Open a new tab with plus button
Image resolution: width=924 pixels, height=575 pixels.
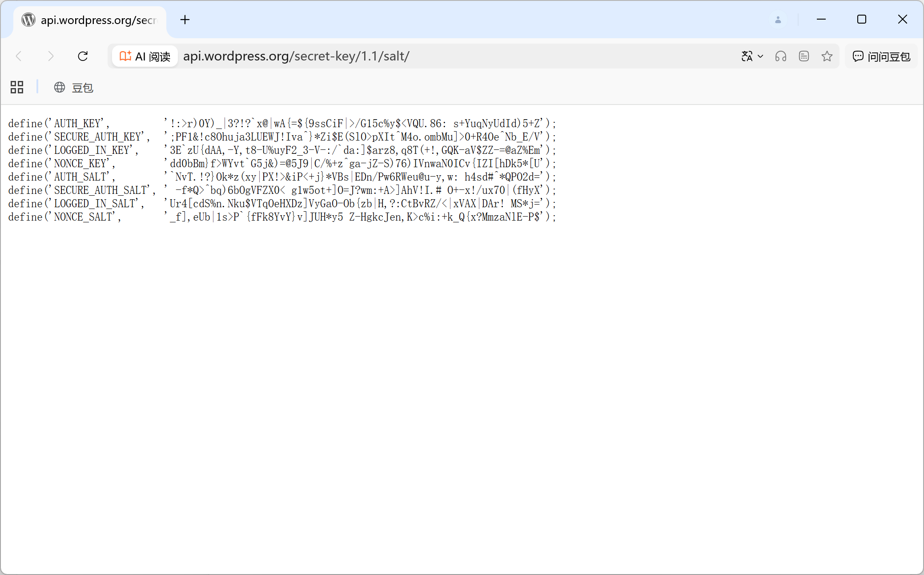[185, 20]
